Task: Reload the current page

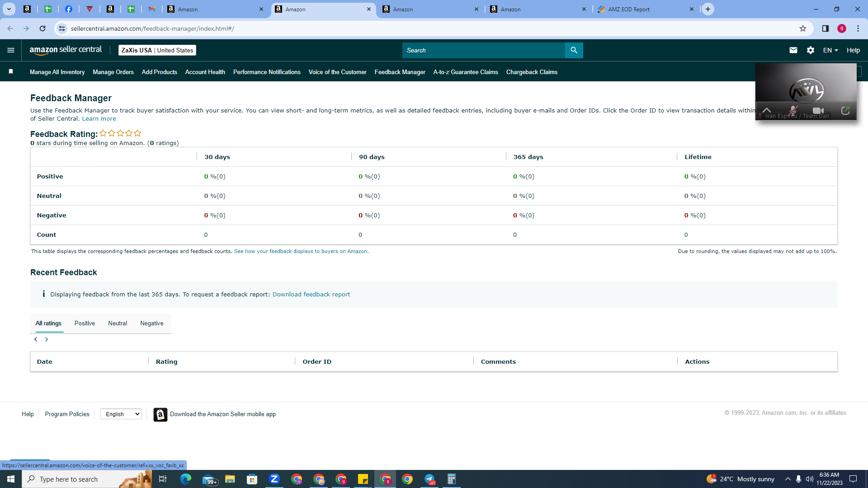Action: pos(42,28)
